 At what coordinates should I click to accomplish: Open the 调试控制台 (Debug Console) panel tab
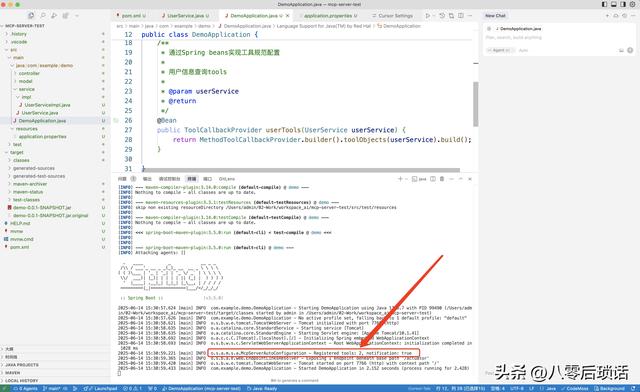coord(169,179)
